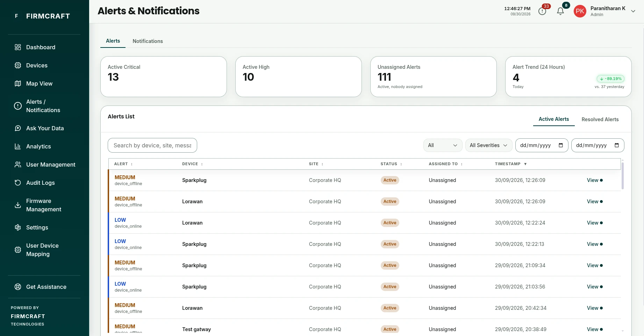The image size is (644, 336).
Task: Open the Dashboard sidebar icon
Action: pyautogui.click(x=18, y=47)
